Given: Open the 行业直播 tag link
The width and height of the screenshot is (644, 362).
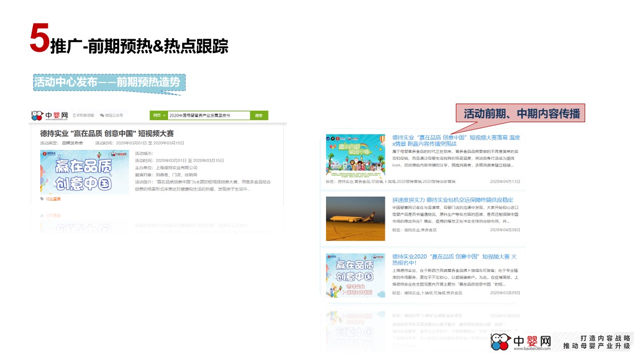Looking at the screenshot, I should pos(53,199).
